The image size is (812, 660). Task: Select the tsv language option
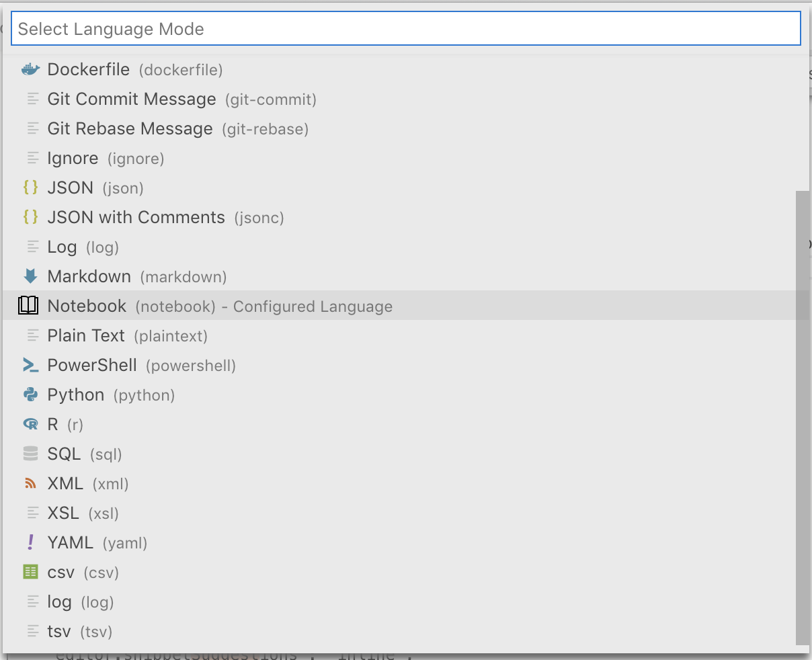point(58,630)
